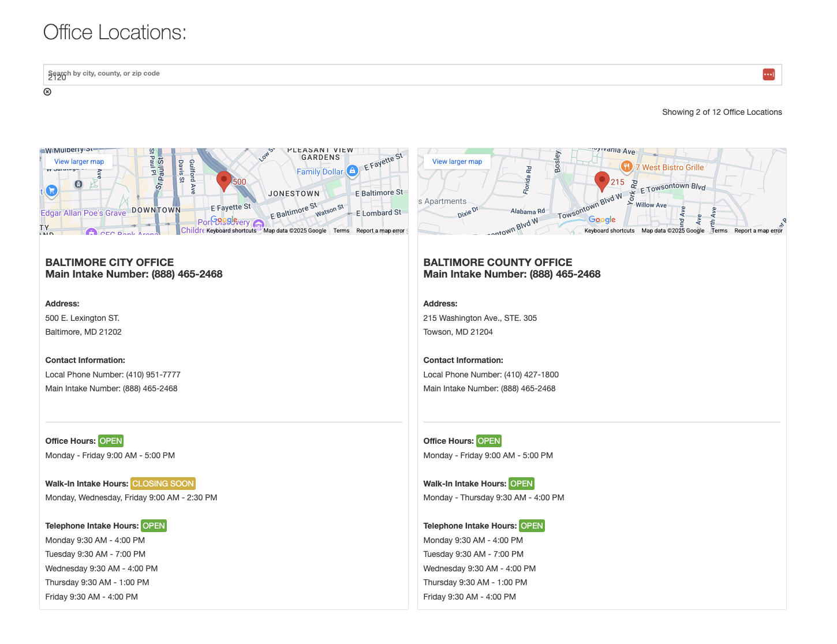Open Keyboard shortcuts on the Towson map

point(609,231)
